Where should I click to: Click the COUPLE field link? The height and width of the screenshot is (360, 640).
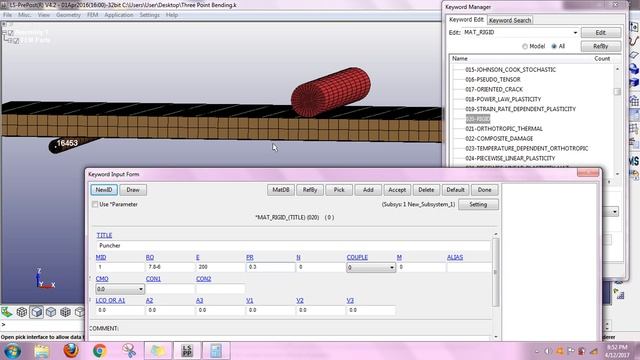point(357,257)
